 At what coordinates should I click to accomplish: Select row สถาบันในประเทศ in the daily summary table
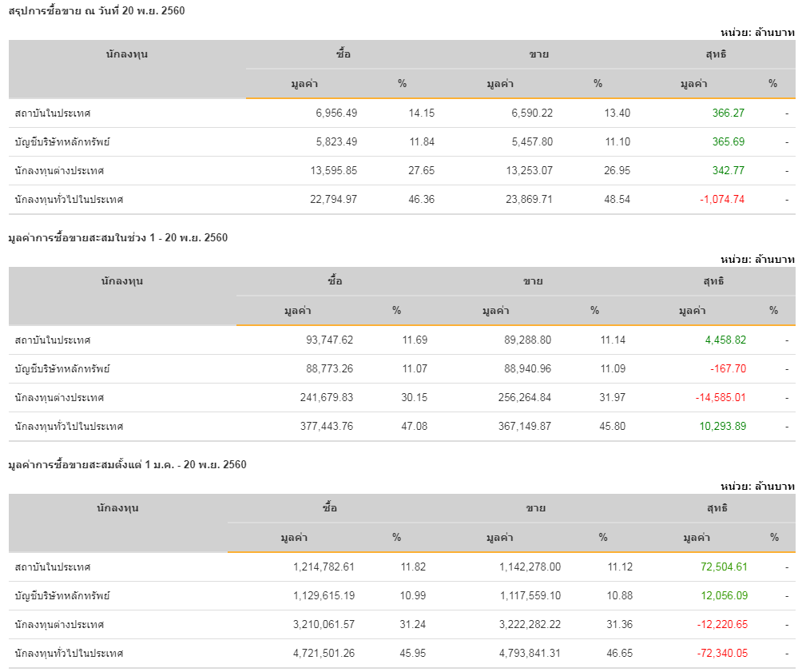click(53, 113)
